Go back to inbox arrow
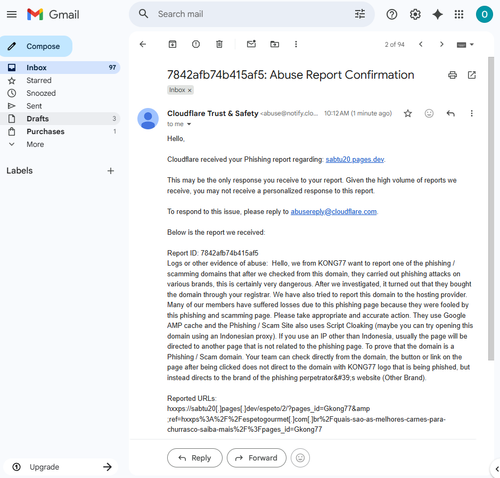This screenshot has width=500, height=478. pos(143,44)
